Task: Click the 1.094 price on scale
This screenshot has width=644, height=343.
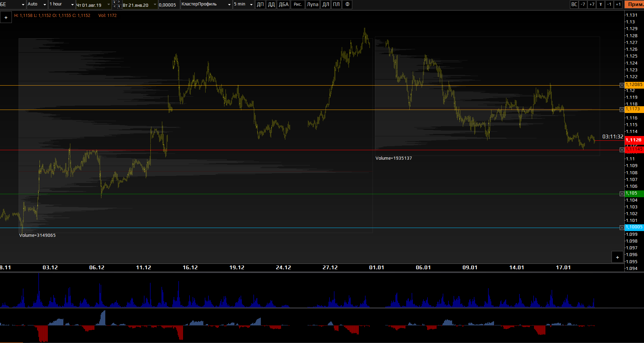Action: click(631, 269)
